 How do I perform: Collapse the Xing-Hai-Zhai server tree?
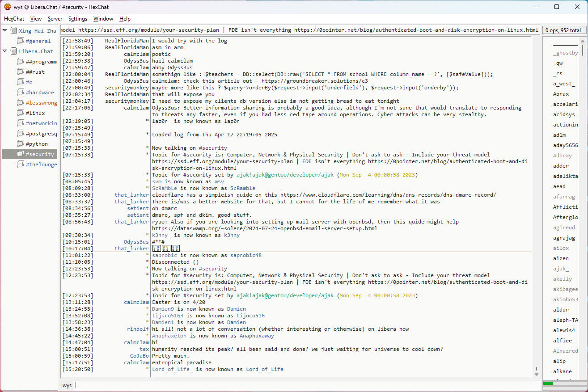pos(5,31)
